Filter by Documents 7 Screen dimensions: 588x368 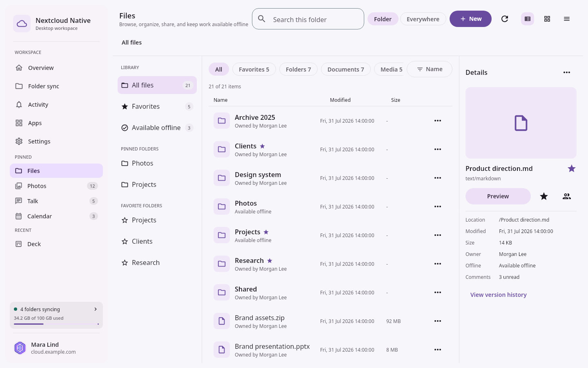346,69
